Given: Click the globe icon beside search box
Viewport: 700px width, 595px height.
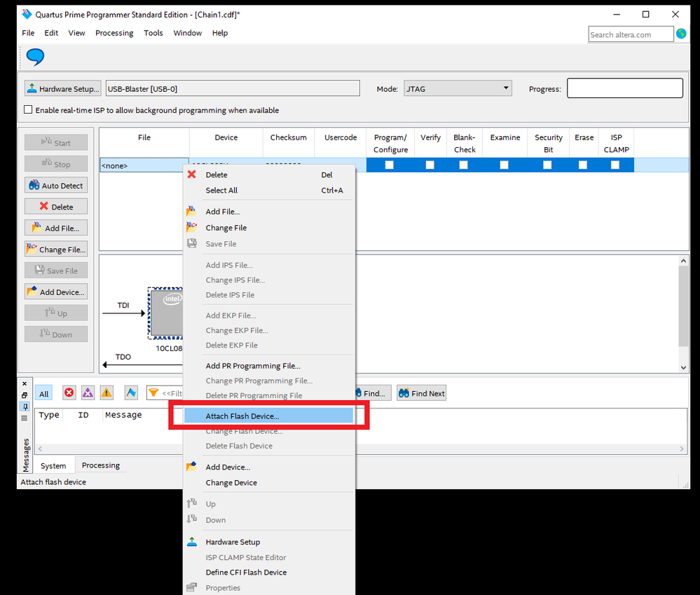Looking at the screenshot, I should [x=681, y=34].
